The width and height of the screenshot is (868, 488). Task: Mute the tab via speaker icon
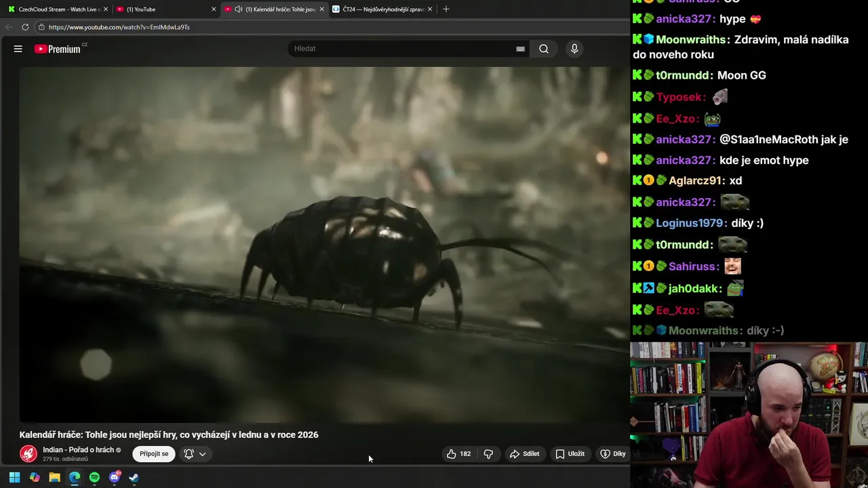point(238,9)
